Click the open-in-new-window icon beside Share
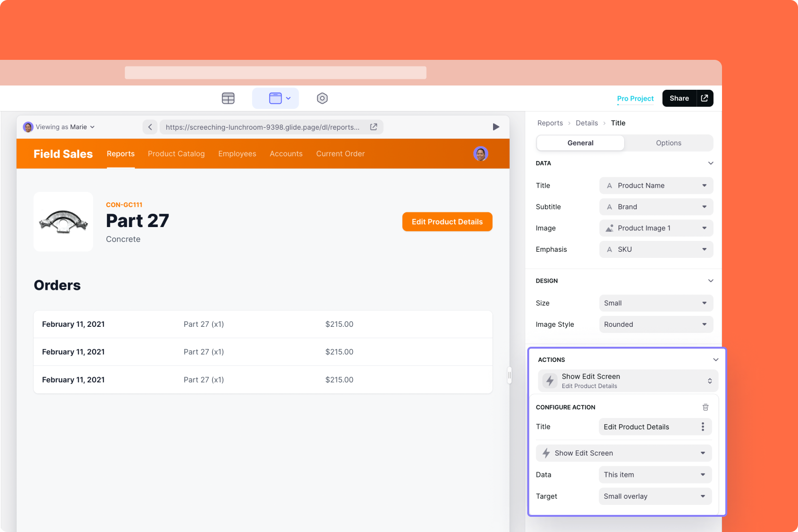The width and height of the screenshot is (798, 532). [x=704, y=98]
